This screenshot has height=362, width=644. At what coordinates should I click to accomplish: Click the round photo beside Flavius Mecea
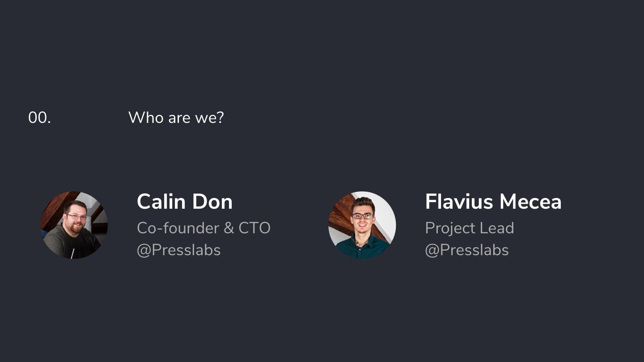click(362, 225)
